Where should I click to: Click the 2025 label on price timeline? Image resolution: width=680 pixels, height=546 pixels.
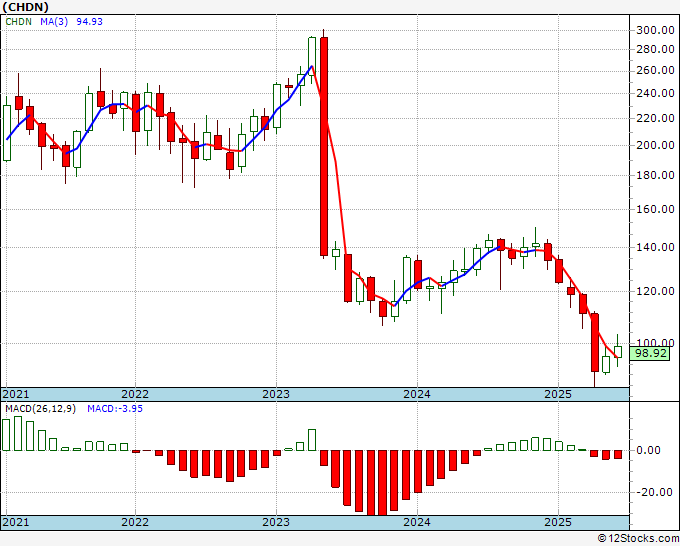[x=558, y=394]
